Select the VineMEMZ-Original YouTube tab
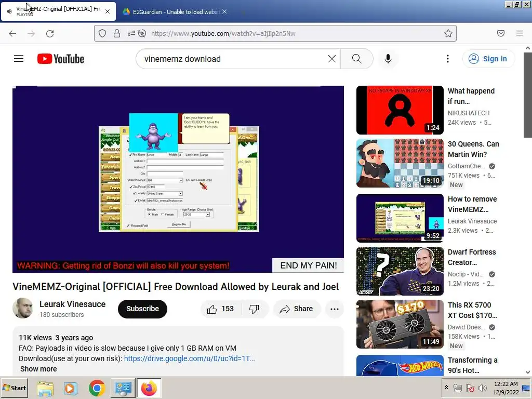 58,11
